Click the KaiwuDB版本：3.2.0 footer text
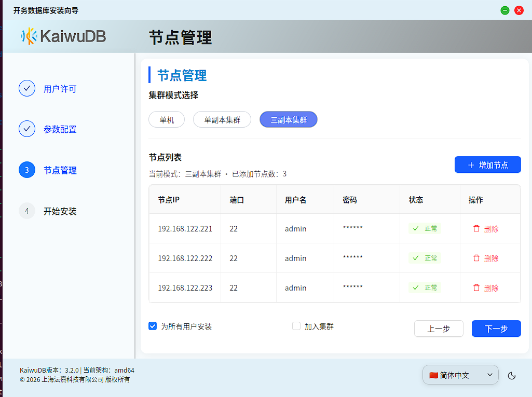The width and height of the screenshot is (532, 397). 49,370
